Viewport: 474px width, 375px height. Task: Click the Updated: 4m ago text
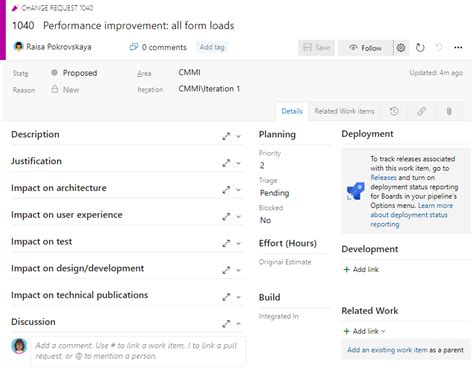pos(436,72)
